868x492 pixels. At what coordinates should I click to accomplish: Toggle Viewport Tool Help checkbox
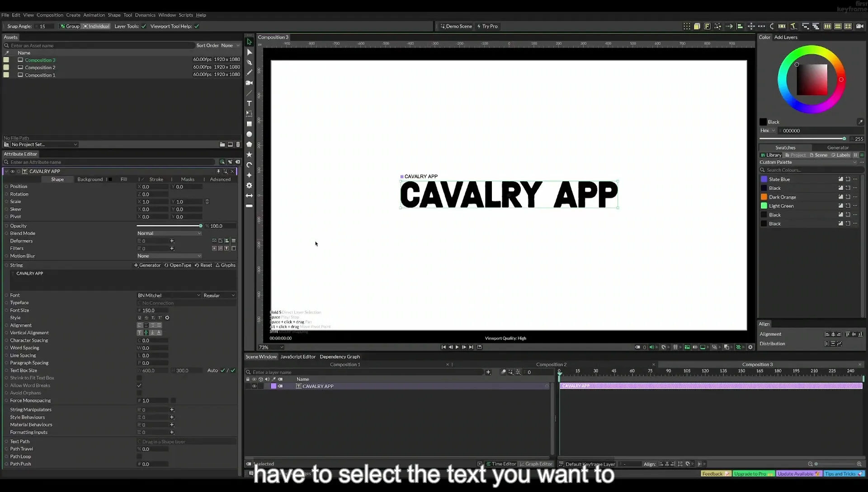pyautogui.click(x=197, y=26)
